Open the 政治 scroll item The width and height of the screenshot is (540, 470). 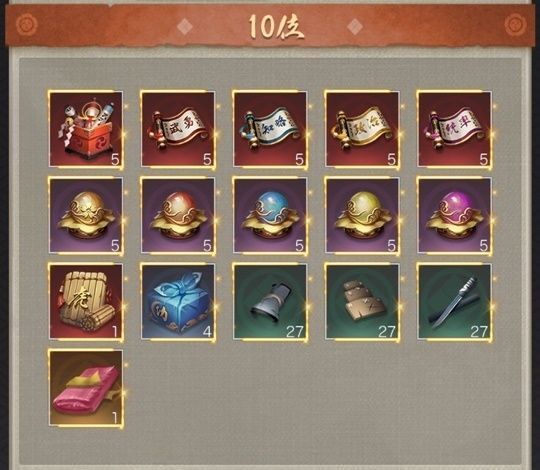click(362, 129)
